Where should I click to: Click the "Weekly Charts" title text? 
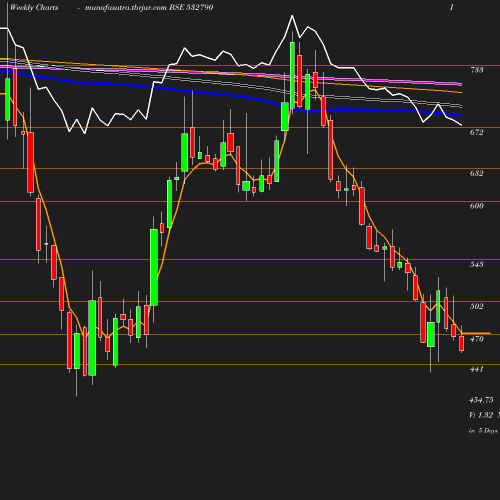[x=34, y=7]
